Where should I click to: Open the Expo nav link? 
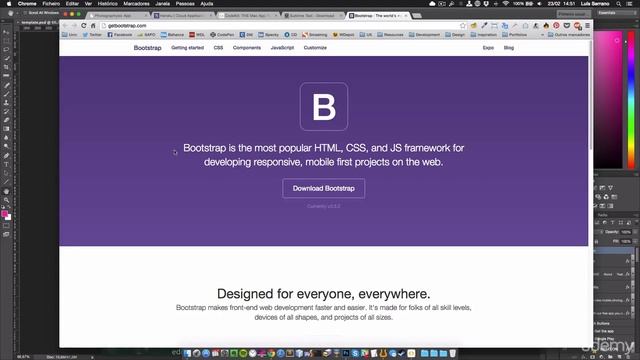click(488, 48)
